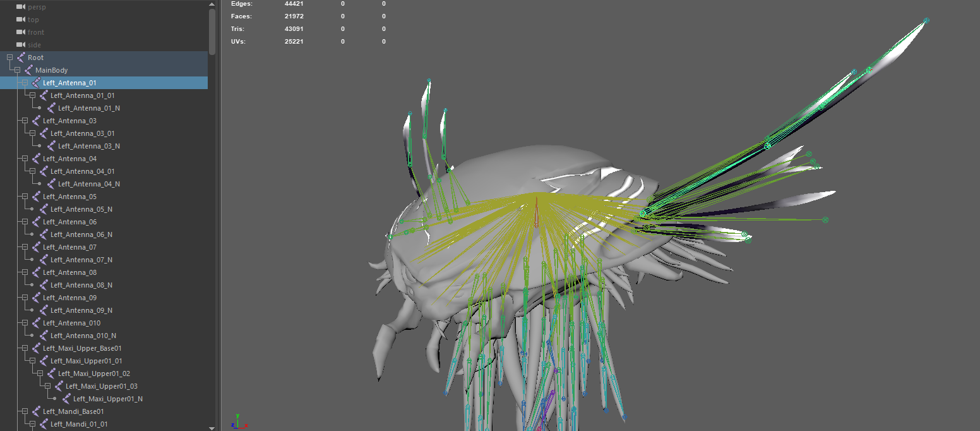Click the joint icon of Left_Antenna_09_N
The width and height of the screenshot is (980, 431).
pyautogui.click(x=44, y=310)
